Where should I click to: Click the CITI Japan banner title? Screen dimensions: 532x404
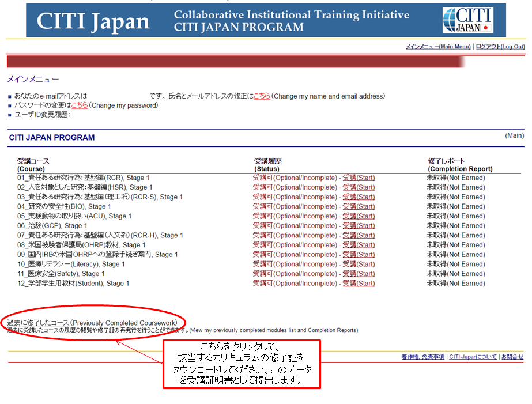click(x=93, y=21)
